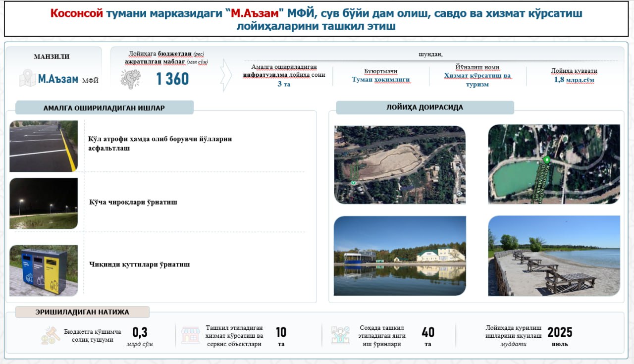The image size is (634, 364).
Task: Open the beach with wooden benches photo
Action: (x=554, y=256)
